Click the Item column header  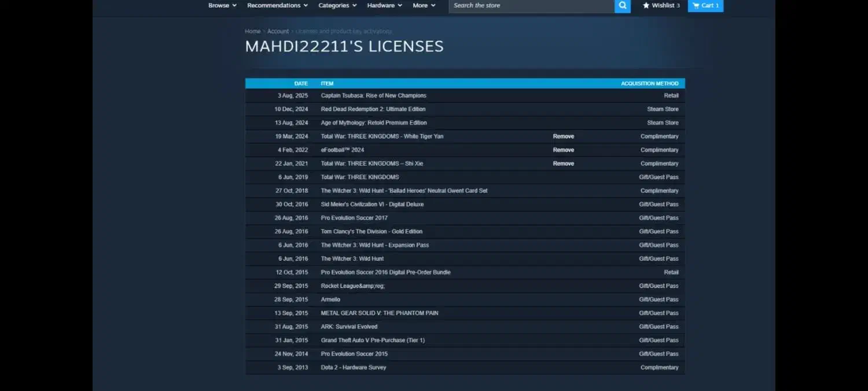327,83
